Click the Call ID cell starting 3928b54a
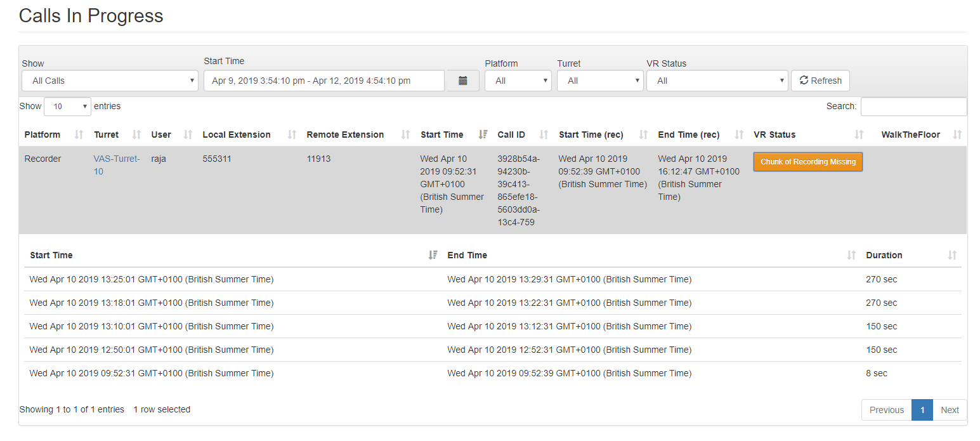The image size is (980, 441). coord(519,190)
